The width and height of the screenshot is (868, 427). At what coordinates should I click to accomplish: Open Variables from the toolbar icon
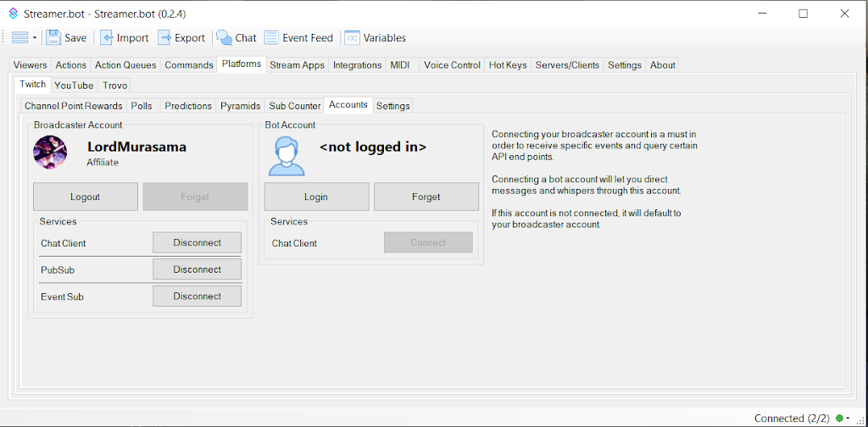tap(352, 37)
